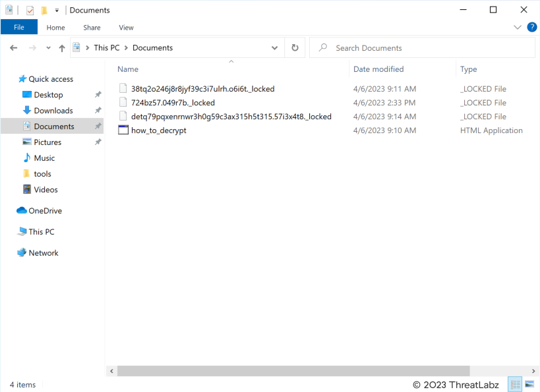Click the Refresh button in address bar
The image size is (540, 392).
pos(295,47)
